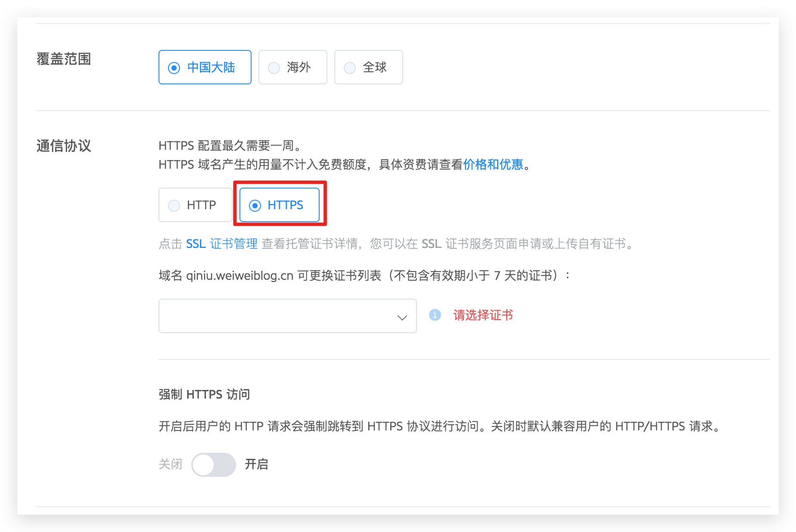Click the 开启 label beside the switch
Viewport: 796px width, 532px height.
(x=256, y=464)
